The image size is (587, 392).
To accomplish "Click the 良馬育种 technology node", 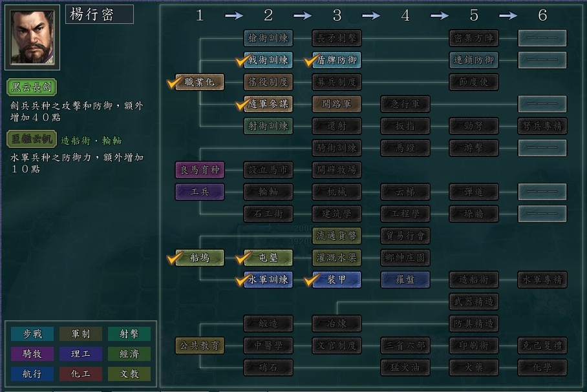I will [200, 170].
